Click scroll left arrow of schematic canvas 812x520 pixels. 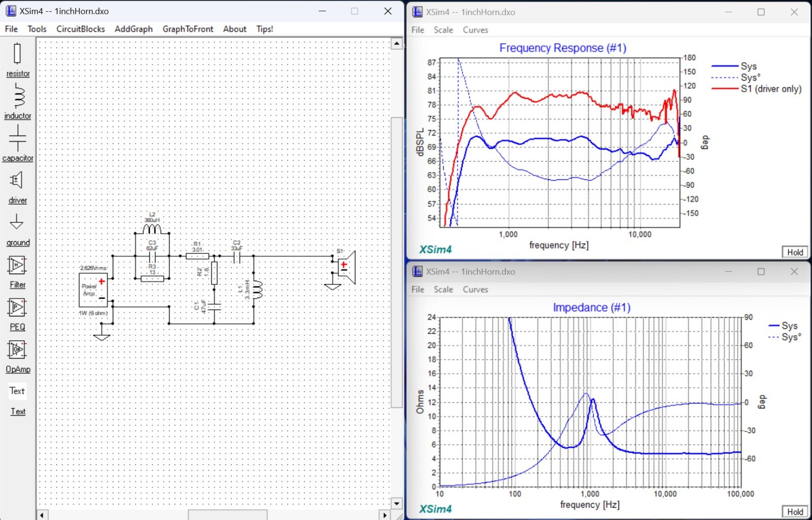(x=43, y=515)
